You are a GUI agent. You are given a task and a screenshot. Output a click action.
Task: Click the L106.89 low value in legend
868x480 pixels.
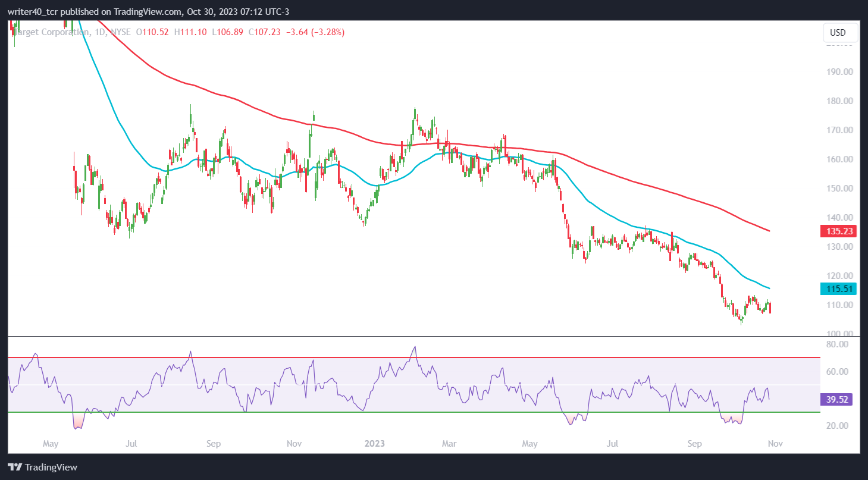pos(228,32)
